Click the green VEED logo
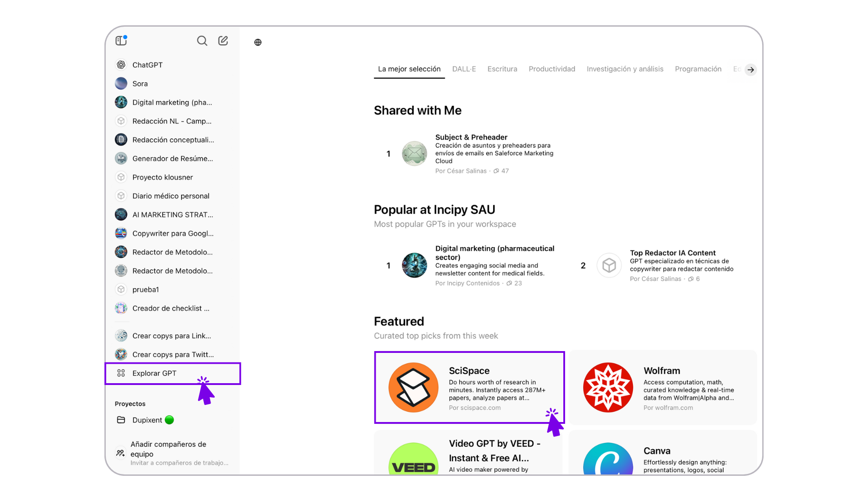868x488 pixels. [413, 459]
